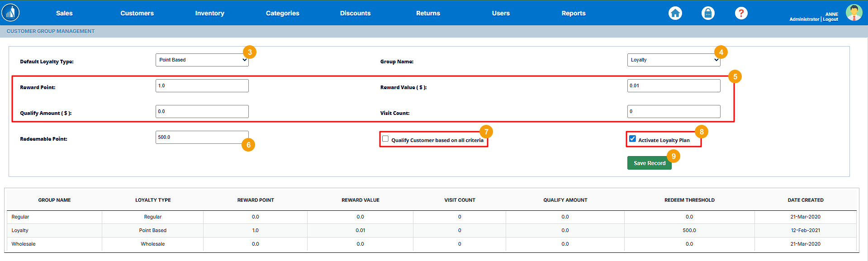Expand the Group Name dropdown
Image resolution: width=868 pixels, height=261 pixels.
(673, 60)
